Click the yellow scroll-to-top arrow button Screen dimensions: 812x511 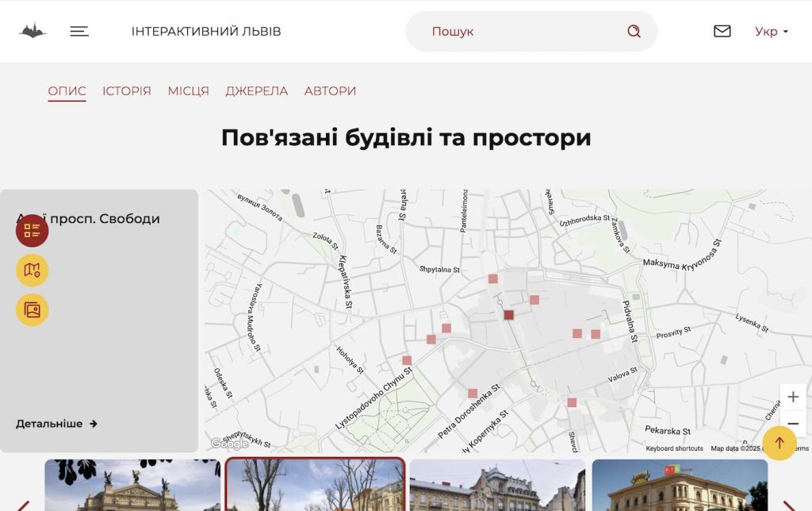pos(779,444)
